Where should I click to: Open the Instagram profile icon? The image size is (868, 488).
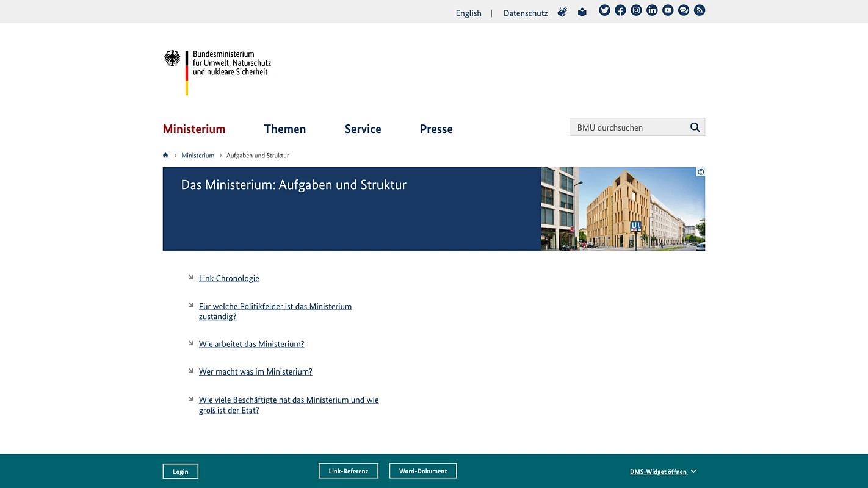(x=636, y=10)
